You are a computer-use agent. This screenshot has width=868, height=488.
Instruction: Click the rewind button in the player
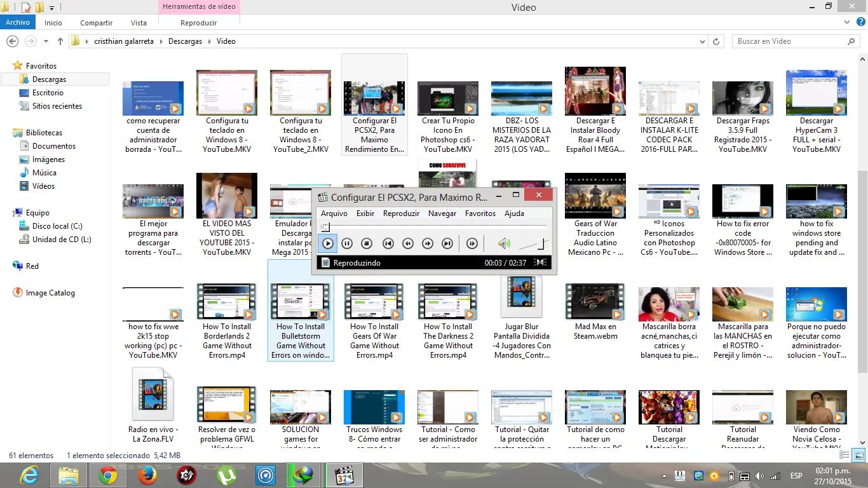(x=408, y=243)
